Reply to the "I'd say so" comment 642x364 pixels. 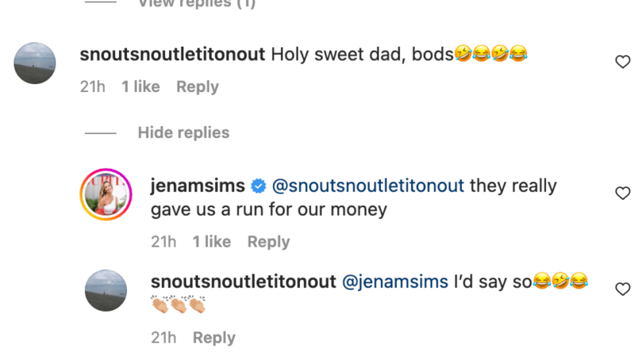point(214,338)
